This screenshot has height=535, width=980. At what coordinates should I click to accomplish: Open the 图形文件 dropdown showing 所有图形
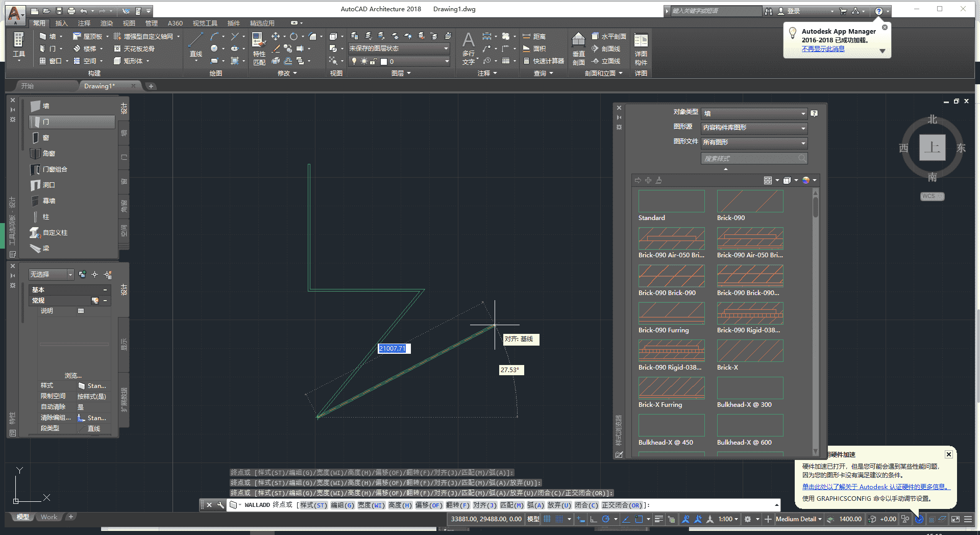click(x=754, y=143)
